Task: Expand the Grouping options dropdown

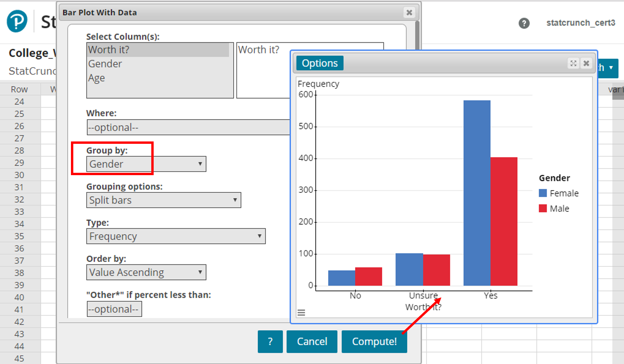Action: [x=163, y=200]
